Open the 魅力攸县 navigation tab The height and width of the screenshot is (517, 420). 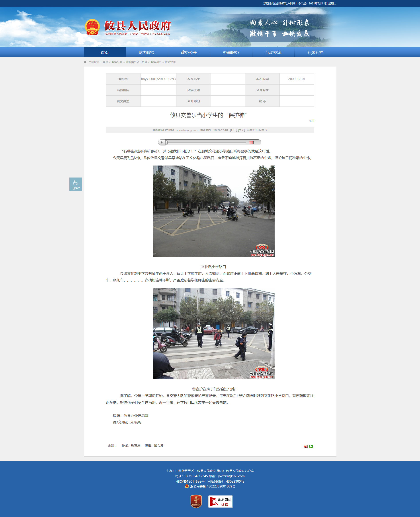tap(147, 53)
